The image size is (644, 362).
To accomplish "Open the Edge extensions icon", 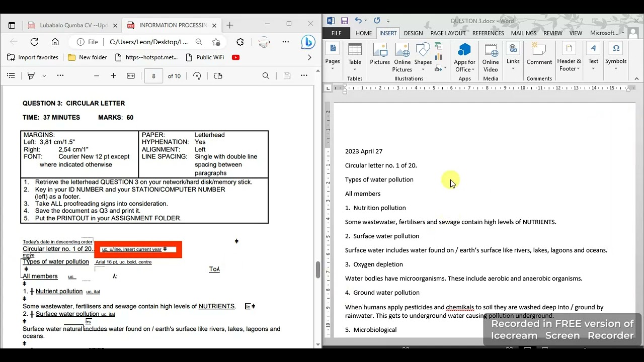I will [240, 42].
